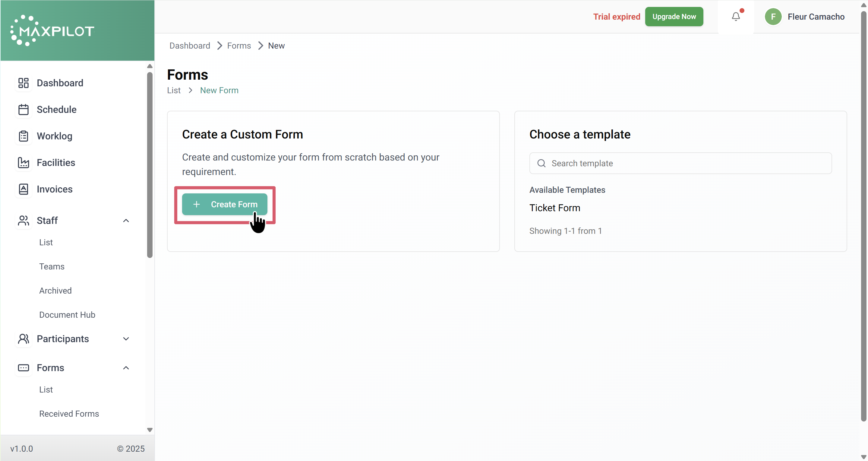This screenshot has width=868, height=461.
Task: Open notifications bell icon
Action: coord(736,17)
